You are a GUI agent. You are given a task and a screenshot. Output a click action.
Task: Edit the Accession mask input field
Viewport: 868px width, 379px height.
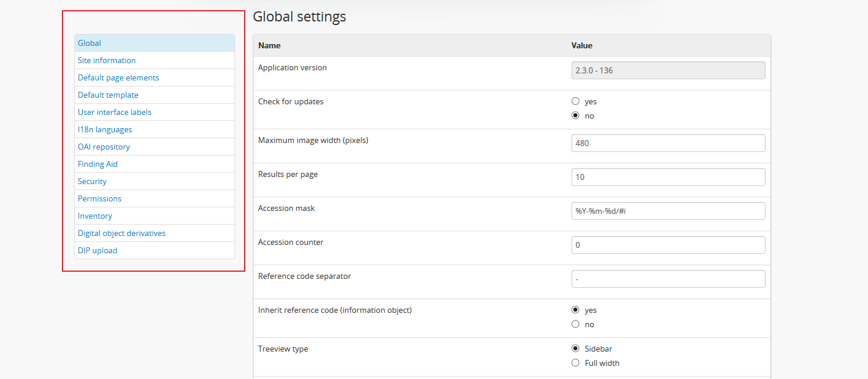tap(668, 211)
